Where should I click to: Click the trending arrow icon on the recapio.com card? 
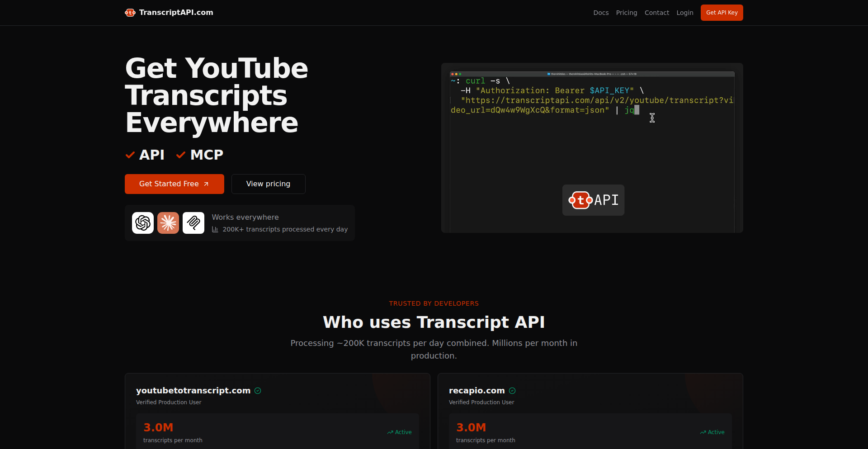(x=703, y=432)
